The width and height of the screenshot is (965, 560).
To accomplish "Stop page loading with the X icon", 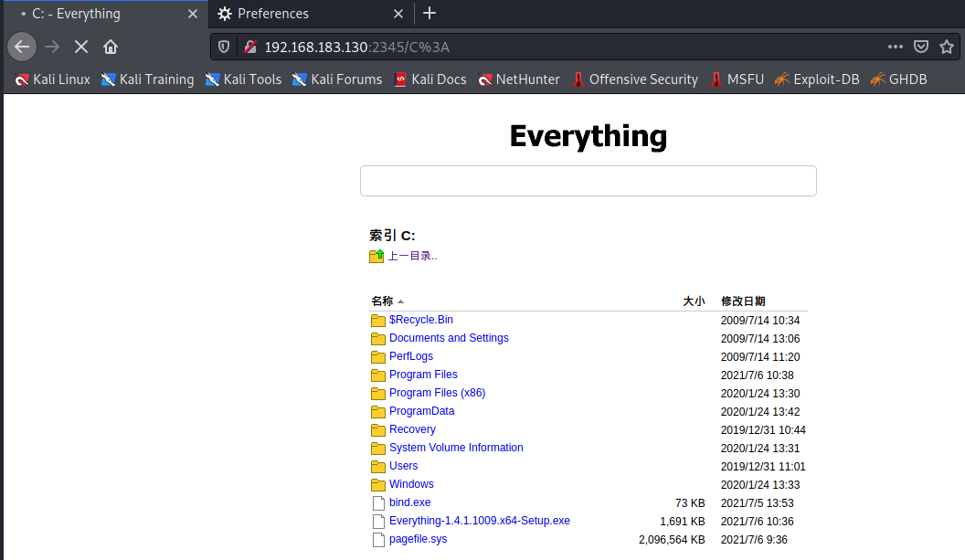I will point(80,46).
